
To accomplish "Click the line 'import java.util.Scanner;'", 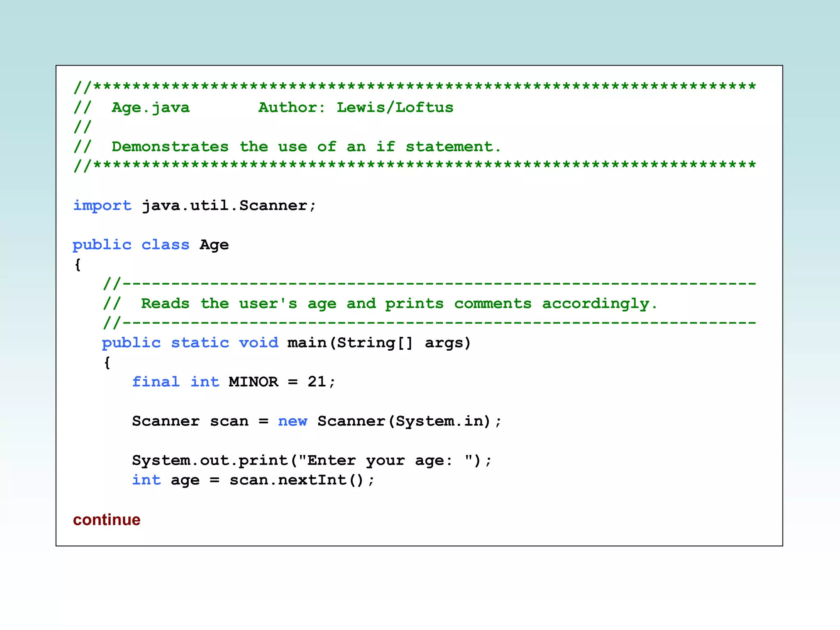I will click(x=195, y=205).
